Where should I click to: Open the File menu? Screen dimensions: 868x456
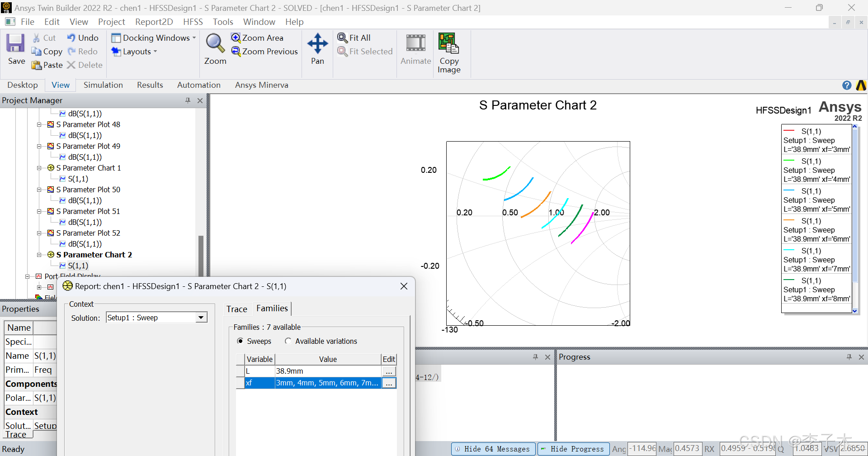[x=28, y=22]
